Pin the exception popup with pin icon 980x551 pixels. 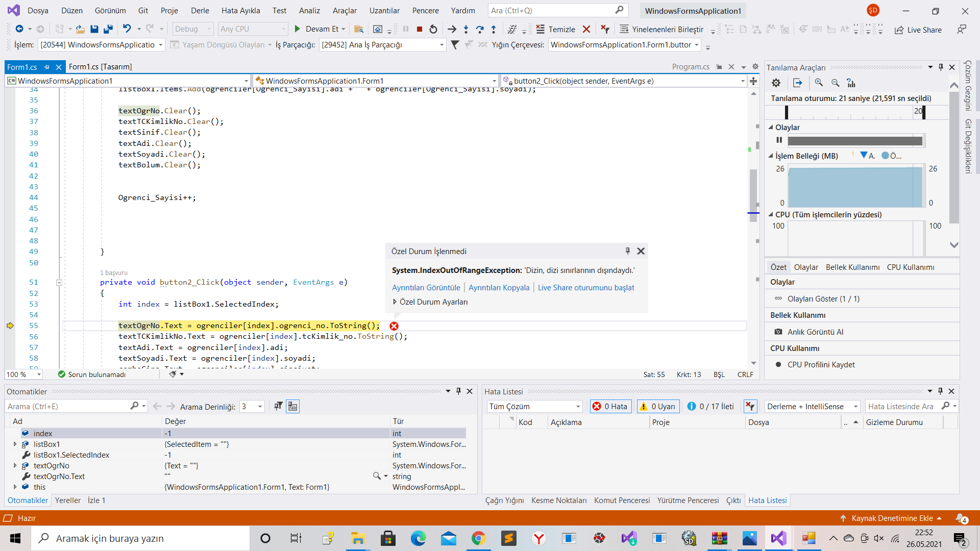pyautogui.click(x=628, y=251)
